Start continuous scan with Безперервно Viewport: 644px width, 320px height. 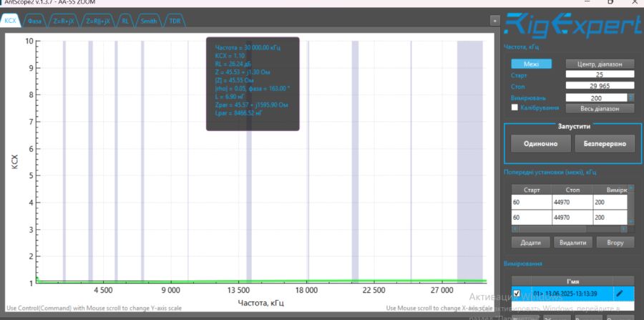[605, 143]
